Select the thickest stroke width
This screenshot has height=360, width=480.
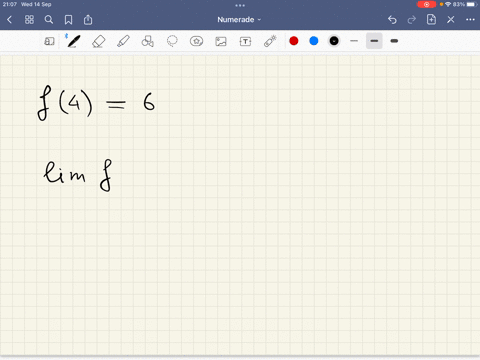[394, 41]
